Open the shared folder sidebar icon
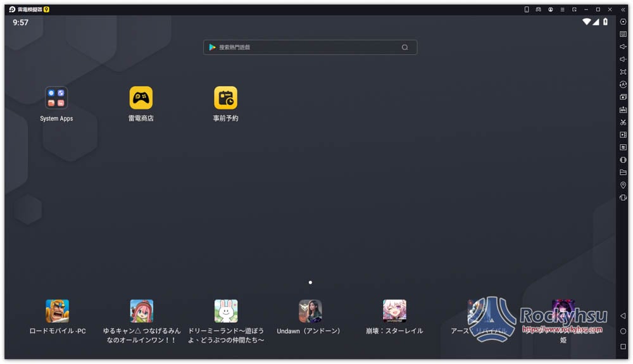The height and width of the screenshot is (364, 633). 623,172
